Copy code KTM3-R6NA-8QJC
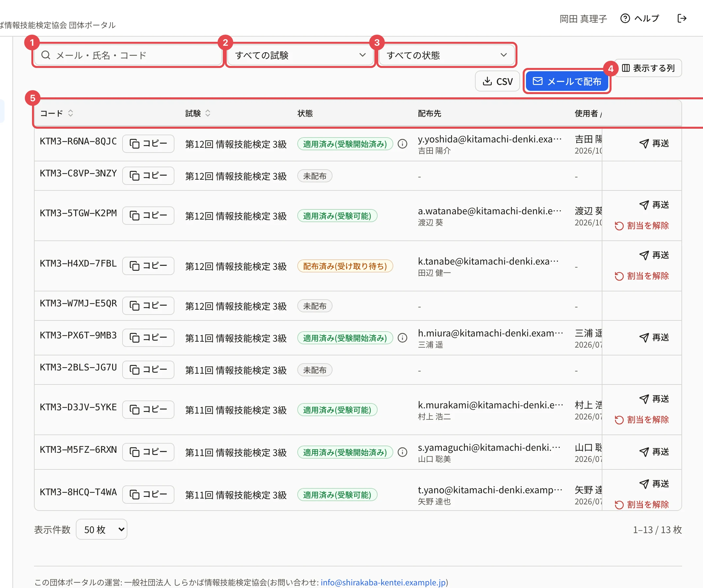Viewport: 703px width, 588px height. click(x=148, y=143)
